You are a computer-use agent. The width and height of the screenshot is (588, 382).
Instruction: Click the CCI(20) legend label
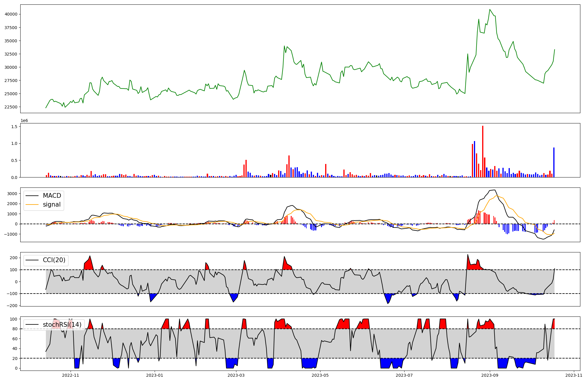pos(54,260)
